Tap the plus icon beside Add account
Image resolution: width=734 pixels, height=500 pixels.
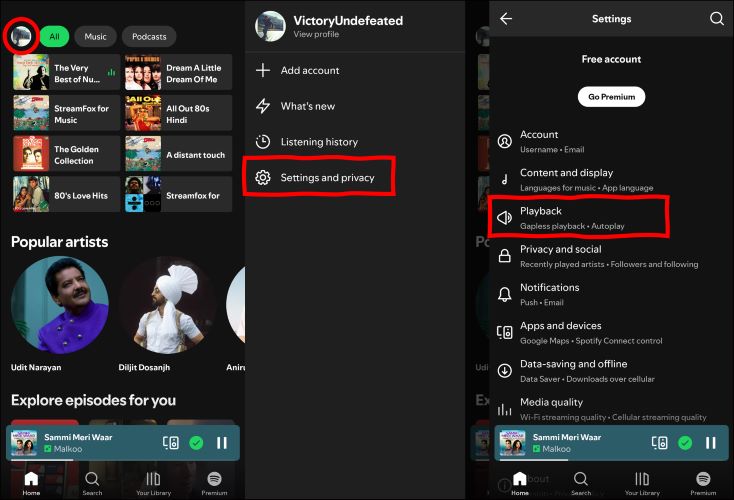(x=263, y=70)
